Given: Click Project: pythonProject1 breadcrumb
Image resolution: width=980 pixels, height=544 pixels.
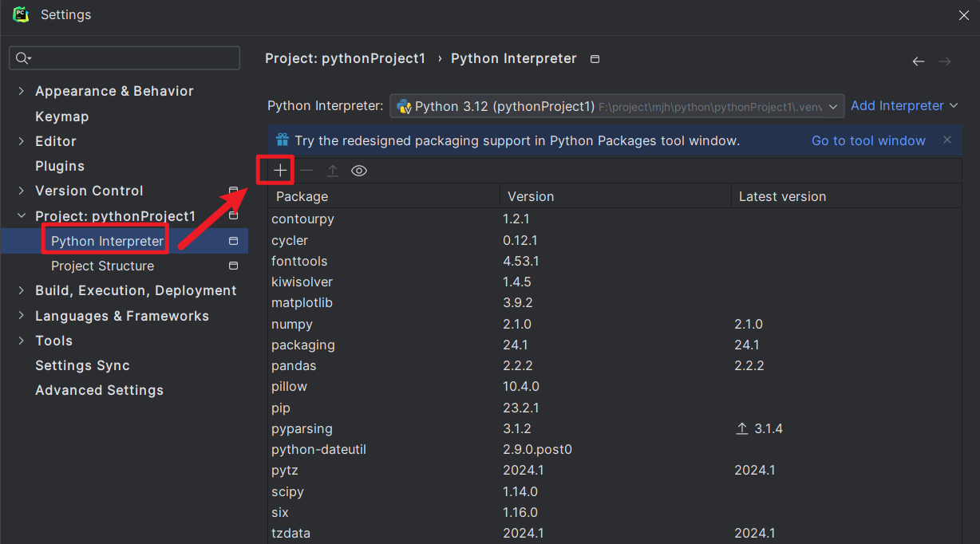Looking at the screenshot, I should tap(345, 58).
